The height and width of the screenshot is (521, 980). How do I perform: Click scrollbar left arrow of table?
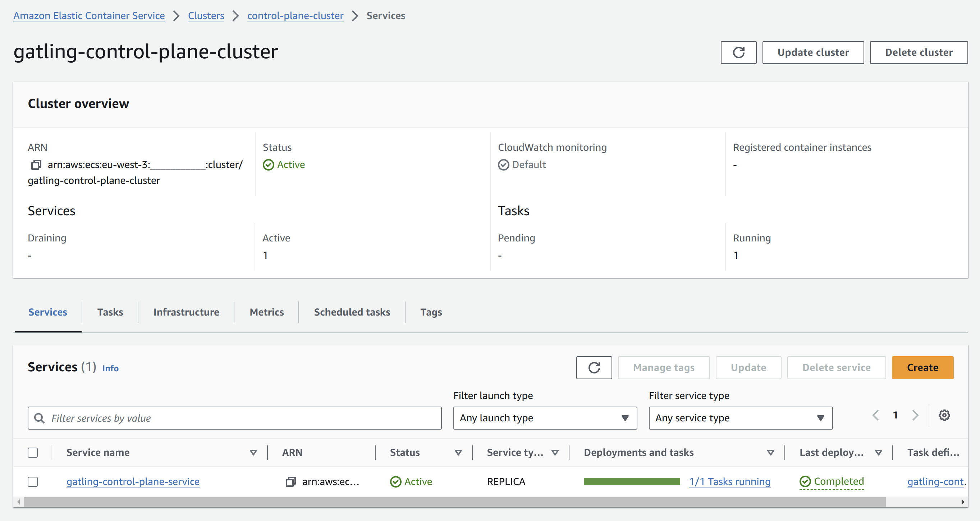pos(18,502)
